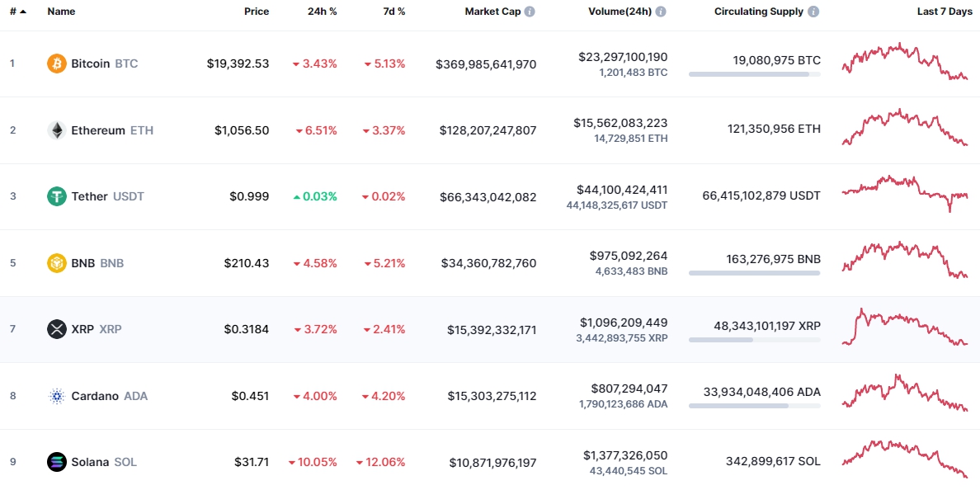
Task: Click Solana 24h change 10.05%
Action: (x=313, y=462)
